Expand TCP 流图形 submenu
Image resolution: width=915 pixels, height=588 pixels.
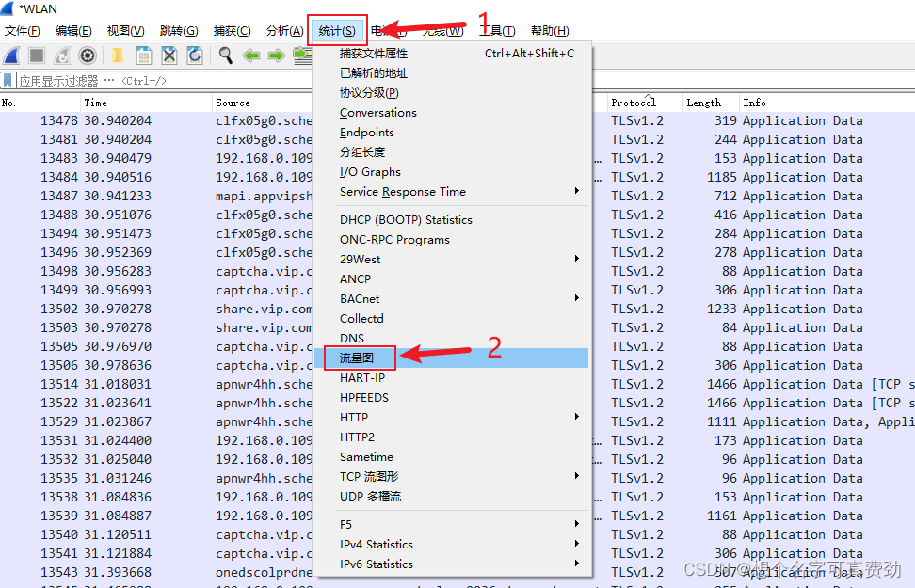(x=452, y=477)
